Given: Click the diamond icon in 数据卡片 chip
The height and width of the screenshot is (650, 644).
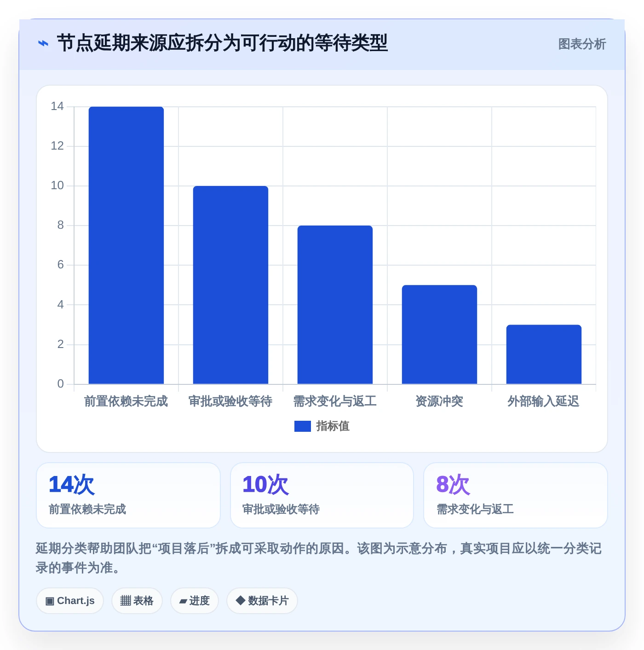Looking at the screenshot, I should click(x=240, y=600).
